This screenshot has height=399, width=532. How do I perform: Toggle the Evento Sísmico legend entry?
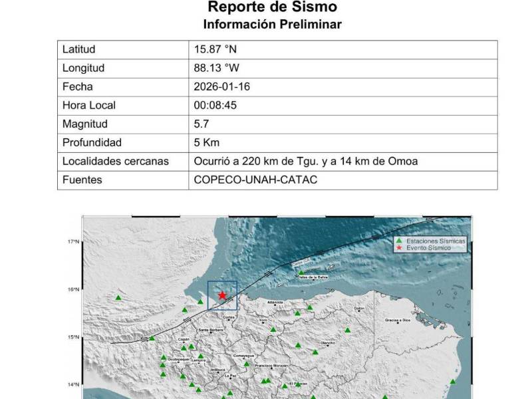click(x=429, y=247)
